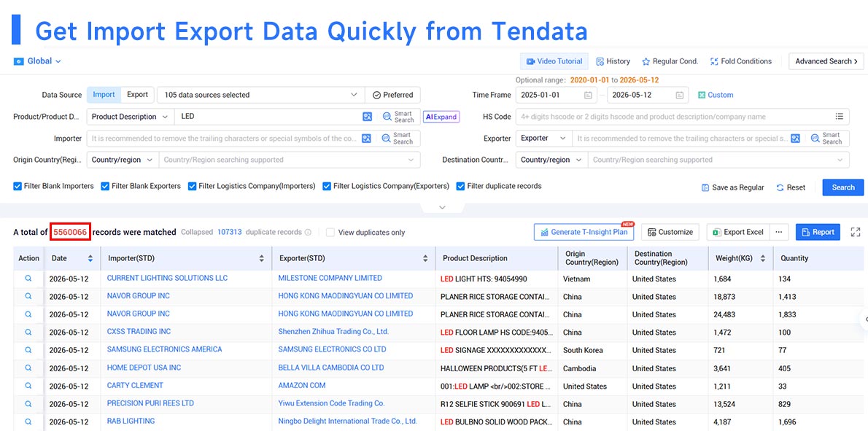Enable View duplicates only checkbox
868x431 pixels.
click(330, 233)
